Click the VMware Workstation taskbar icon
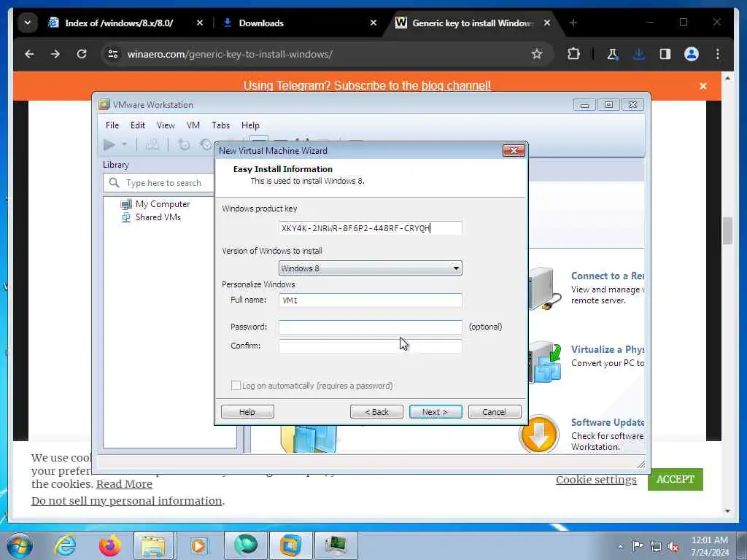This screenshot has width=747, height=560. coord(290,545)
